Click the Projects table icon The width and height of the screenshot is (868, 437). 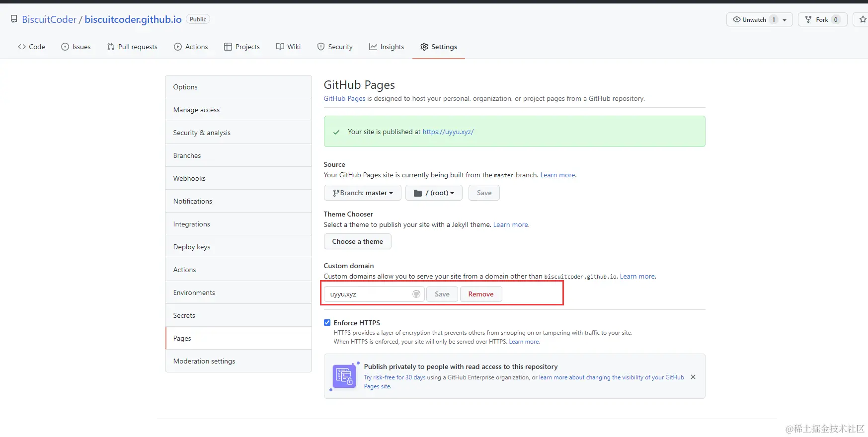[x=228, y=47]
